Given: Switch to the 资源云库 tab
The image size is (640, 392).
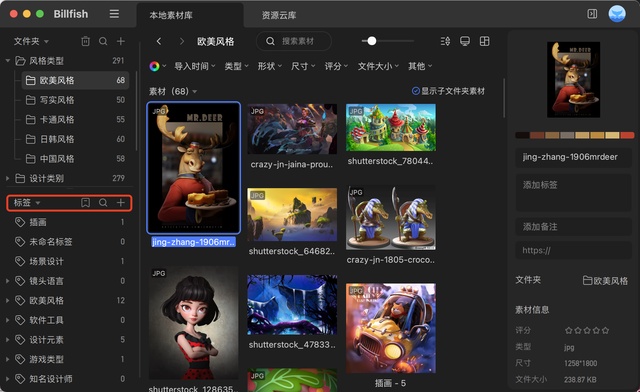Looking at the screenshot, I should 279,16.
